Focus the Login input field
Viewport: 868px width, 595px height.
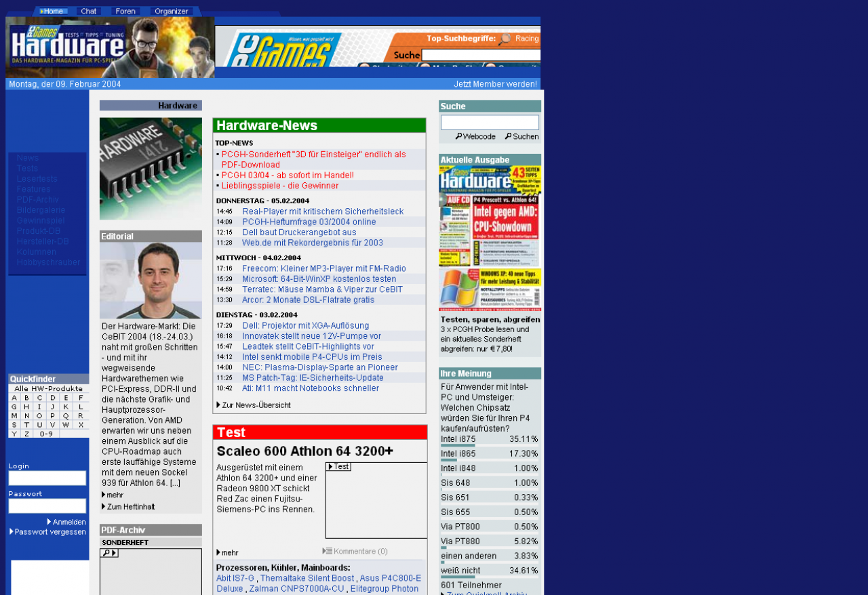coord(47,478)
